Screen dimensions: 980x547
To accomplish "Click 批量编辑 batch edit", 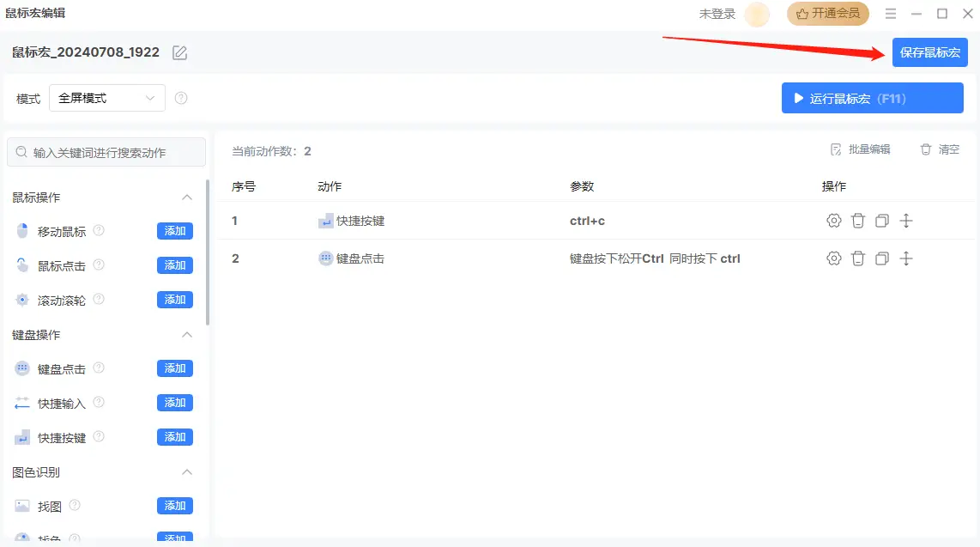I will (x=861, y=149).
